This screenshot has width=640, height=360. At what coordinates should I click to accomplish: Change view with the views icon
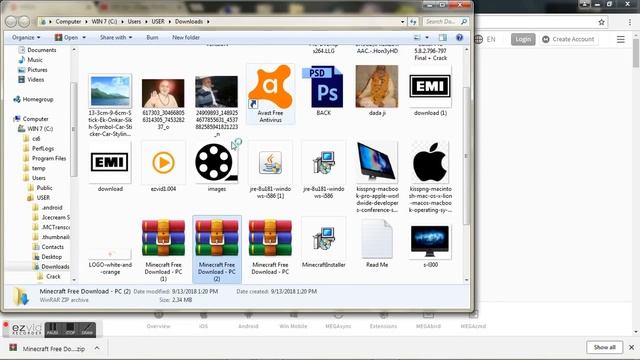point(417,38)
